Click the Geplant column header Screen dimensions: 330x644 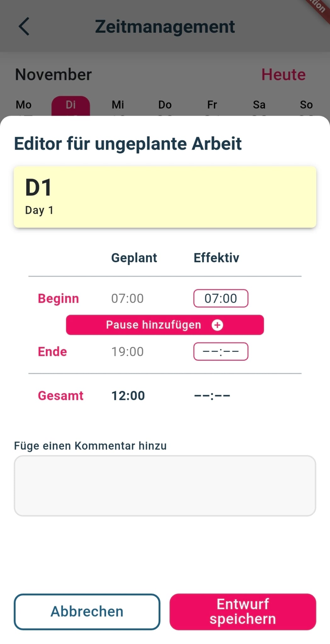pos(134,258)
